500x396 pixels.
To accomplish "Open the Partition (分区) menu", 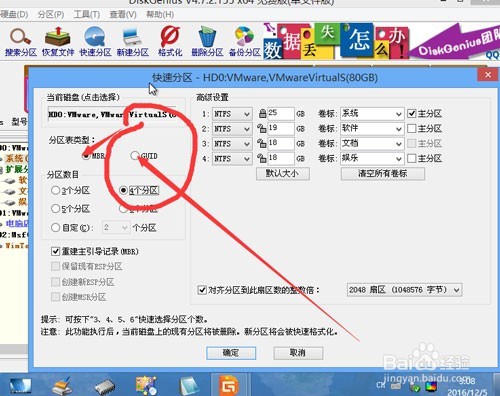I will (51, 15).
